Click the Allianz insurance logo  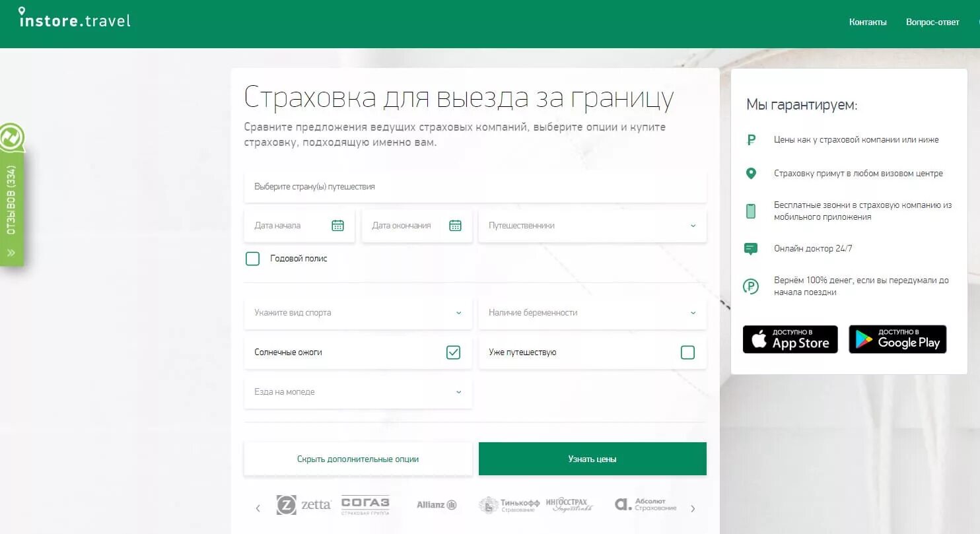click(437, 505)
